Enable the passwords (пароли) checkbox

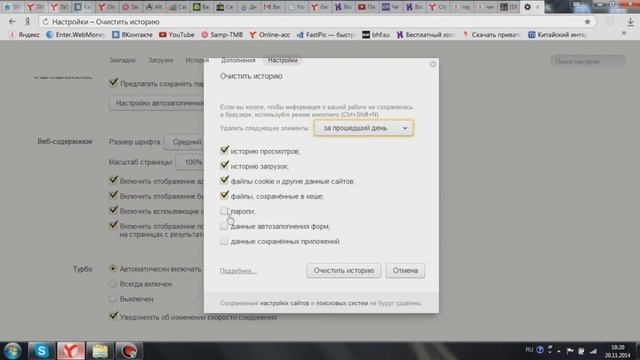click(x=224, y=211)
